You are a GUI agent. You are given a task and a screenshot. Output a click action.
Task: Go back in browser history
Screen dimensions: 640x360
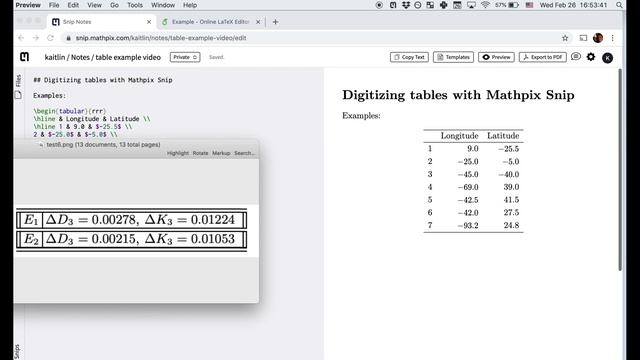(21, 38)
